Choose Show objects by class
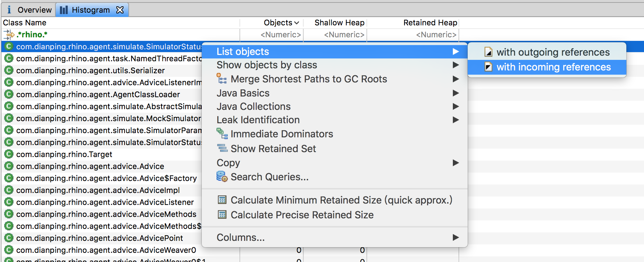The height and width of the screenshot is (262, 644). (x=267, y=65)
